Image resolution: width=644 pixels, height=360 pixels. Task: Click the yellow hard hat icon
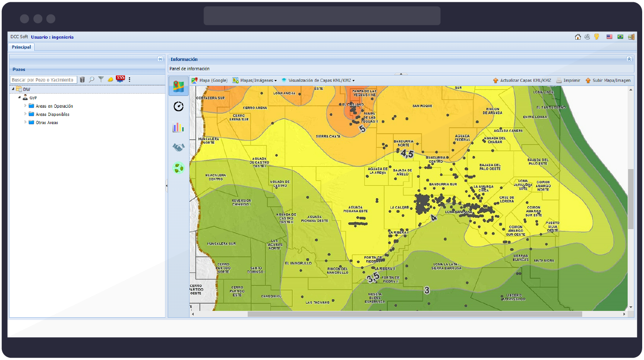(110, 80)
